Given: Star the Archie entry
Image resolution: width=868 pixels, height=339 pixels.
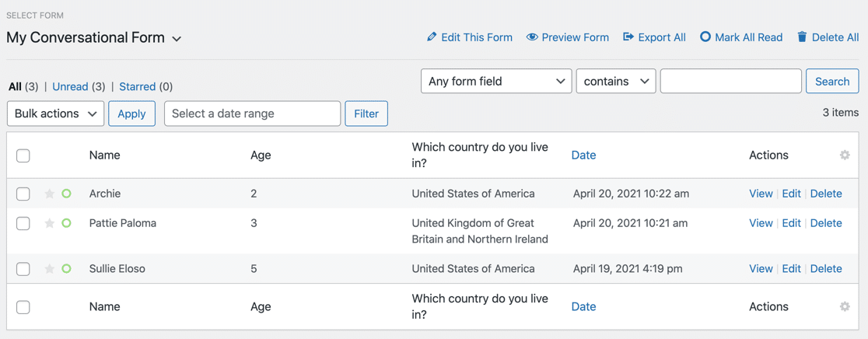Looking at the screenshot, I should tap(50, 194).
